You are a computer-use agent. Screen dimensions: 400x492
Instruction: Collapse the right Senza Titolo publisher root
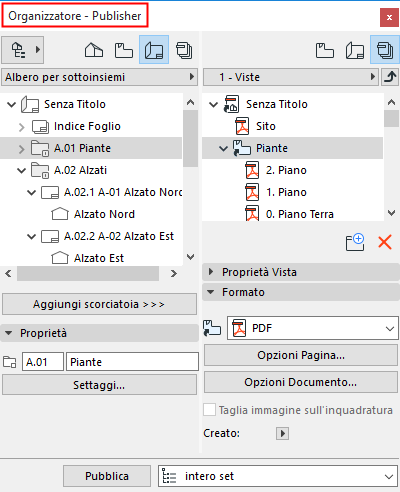[x=213, y=105]
